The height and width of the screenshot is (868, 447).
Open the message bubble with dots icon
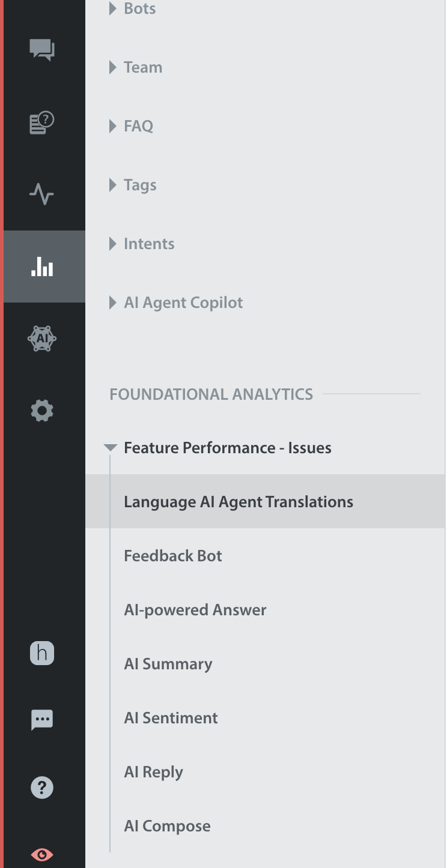(42, 720)
